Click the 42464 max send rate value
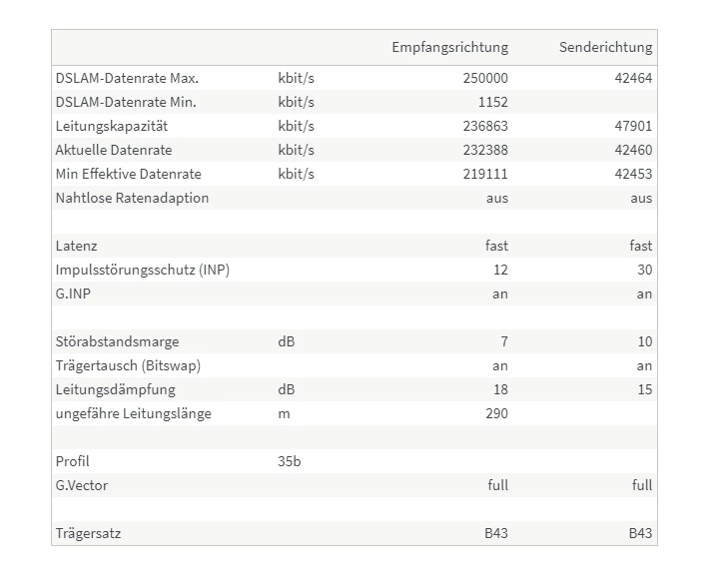702x588 pixels. coord(633,78)
